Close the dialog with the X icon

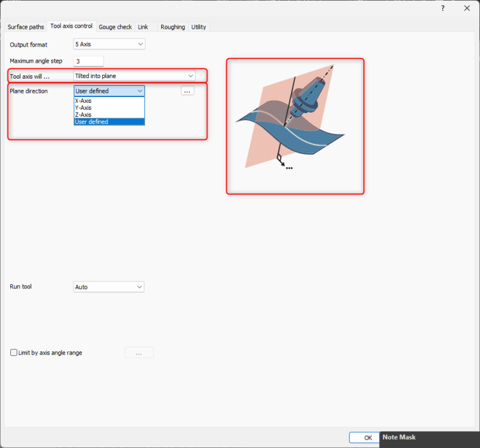[467, 8]
